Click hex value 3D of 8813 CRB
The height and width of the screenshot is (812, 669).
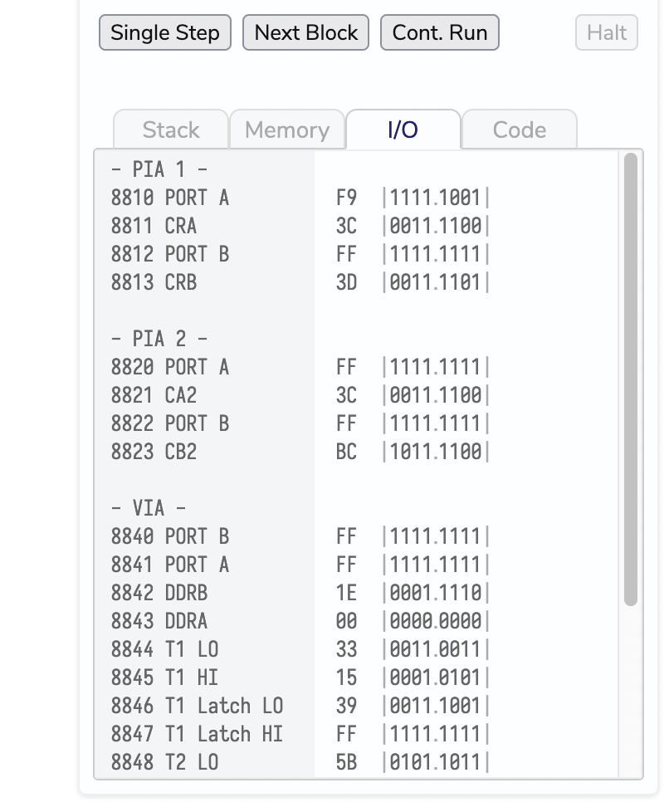pos(346,282)
